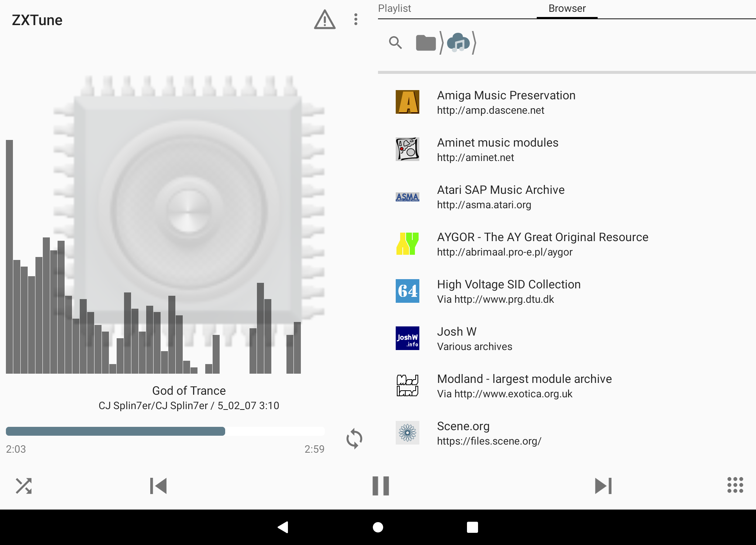Screen dimensions: 756x545
Task: Tap the ZXTune app title
Action: click(37, 20)
